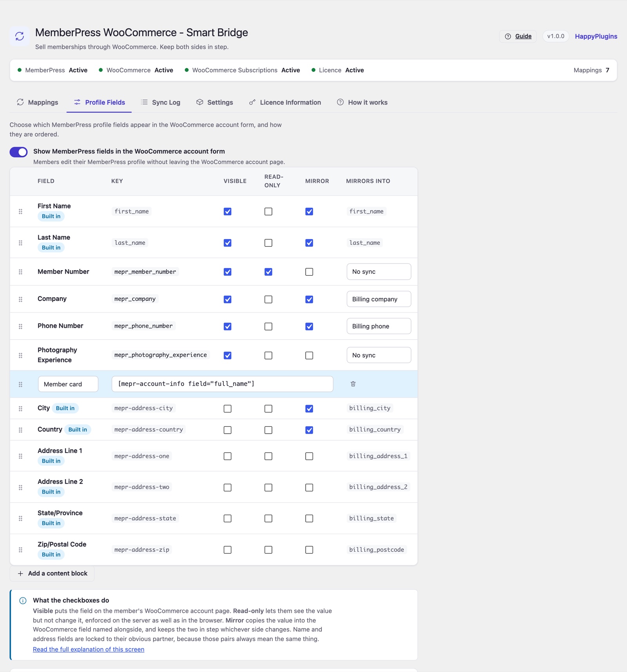Viewport: 627px width, 672px height.
Task: Check Mirror for State/Province
Action: point(309,518)
